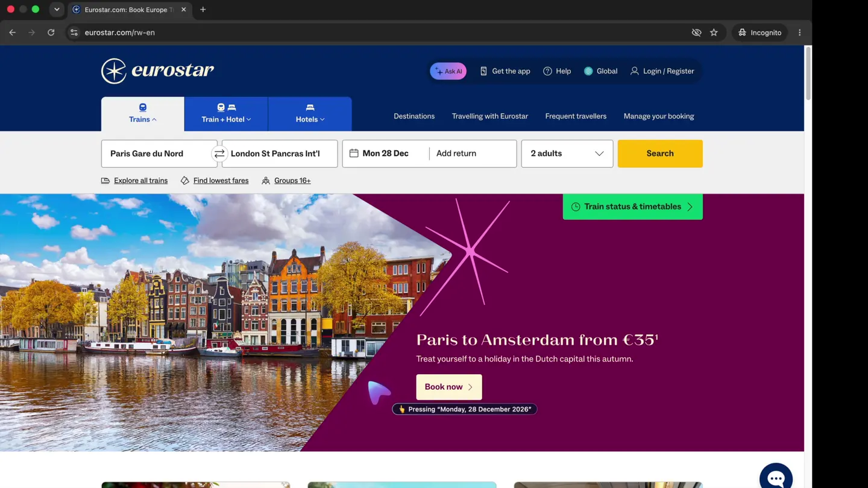The width and height of the screenshot is (868, 488).
Task: Edit the London St Pancras Int'l destination field
Action: pyautogui.click(x=281, y=154)
